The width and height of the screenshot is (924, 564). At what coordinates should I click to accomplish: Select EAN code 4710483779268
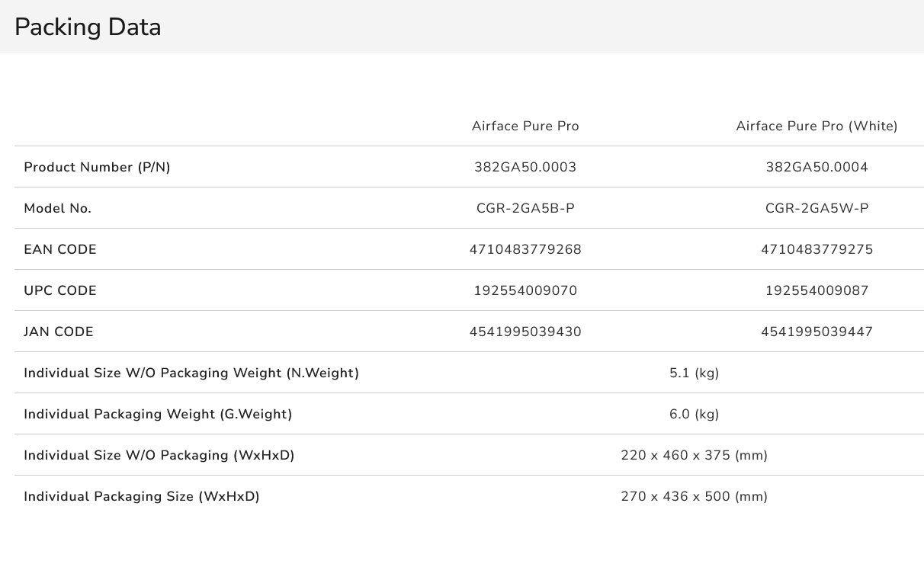tap(525, 250)
